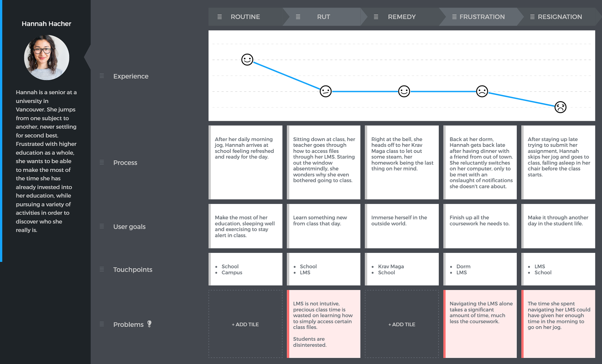Click the sad face at Frustration point

[482, 91]
